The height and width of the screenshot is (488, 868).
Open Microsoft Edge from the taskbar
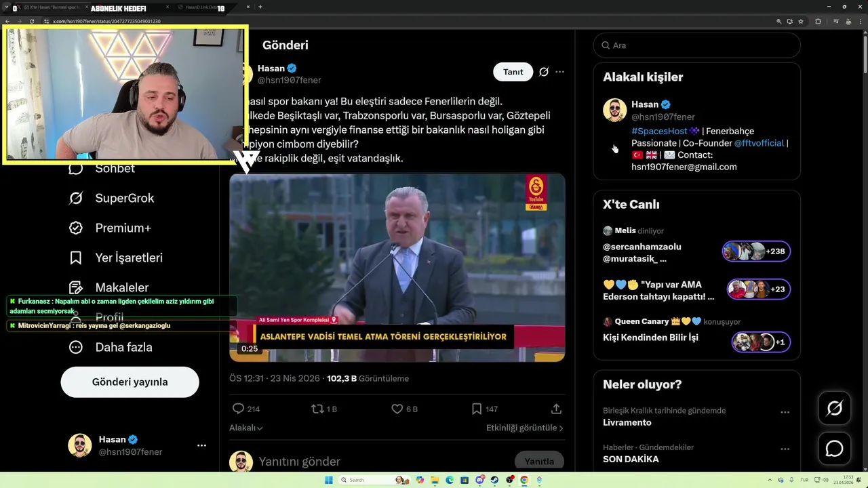coord(450,480)
